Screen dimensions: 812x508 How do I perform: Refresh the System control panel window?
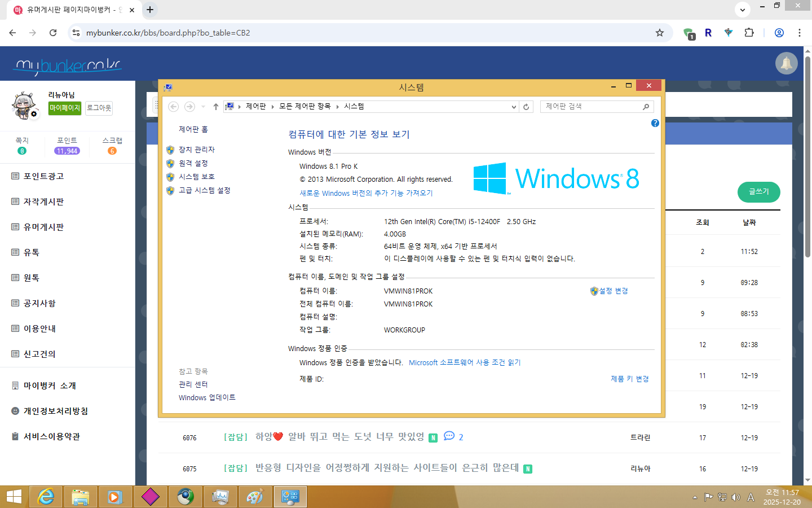click(526, 107)
